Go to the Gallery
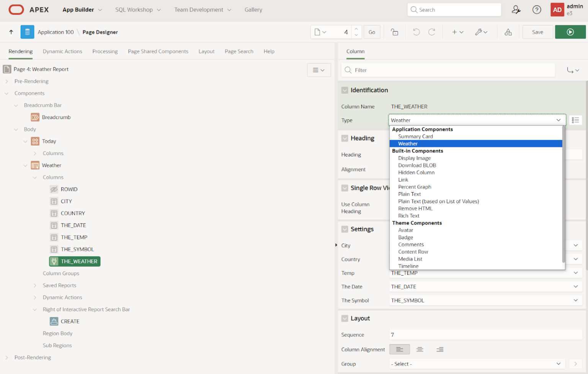Viewport: 588px width, 374px height. tap(253, 10)
